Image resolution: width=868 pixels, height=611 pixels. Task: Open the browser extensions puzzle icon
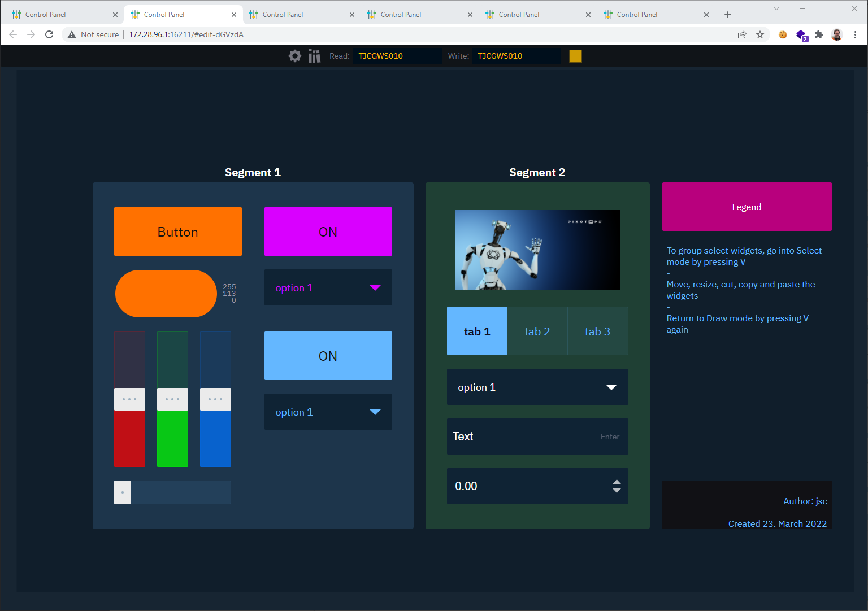[x=819, y=34]
